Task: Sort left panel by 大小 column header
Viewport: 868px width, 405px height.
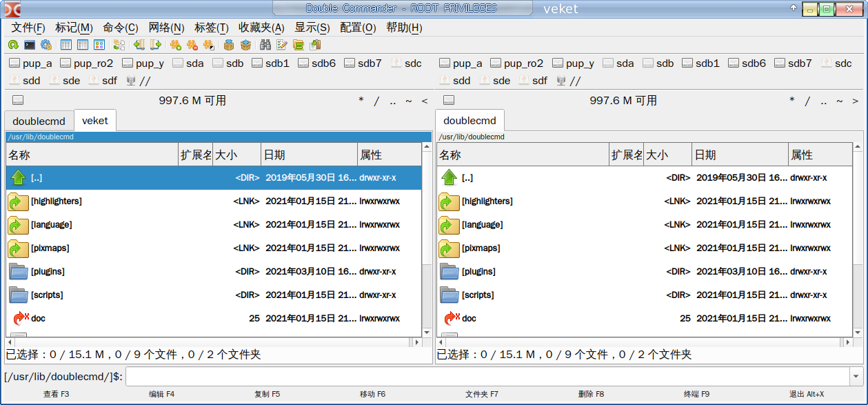Action: click(237, 155)
